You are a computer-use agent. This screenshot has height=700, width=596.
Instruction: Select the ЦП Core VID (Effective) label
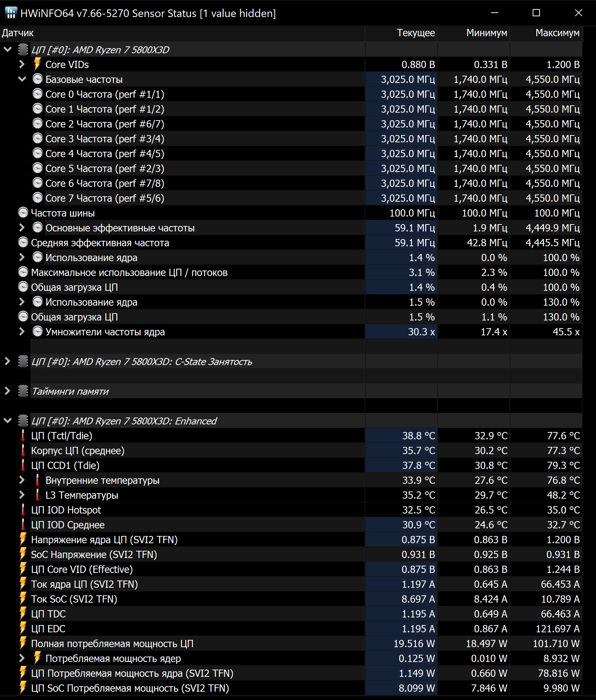[x=82, y=569]
